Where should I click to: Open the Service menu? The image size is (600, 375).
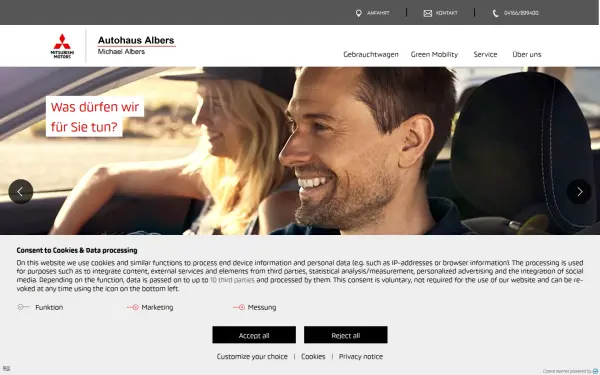coord(485,54)
